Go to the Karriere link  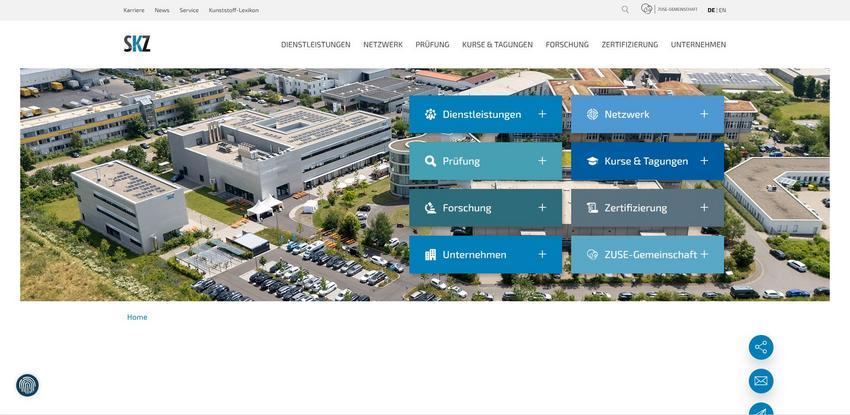click(x=134, y=10)
